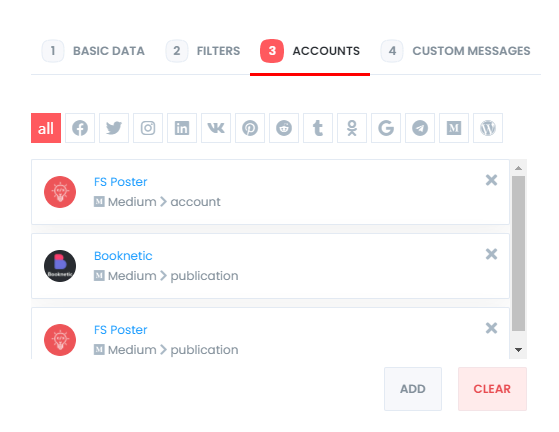Image resolution: width=559 pixels, height=432 pixels.
Task: Remove FS Poster Medium publication entry
Action: [x=491, y=328]
